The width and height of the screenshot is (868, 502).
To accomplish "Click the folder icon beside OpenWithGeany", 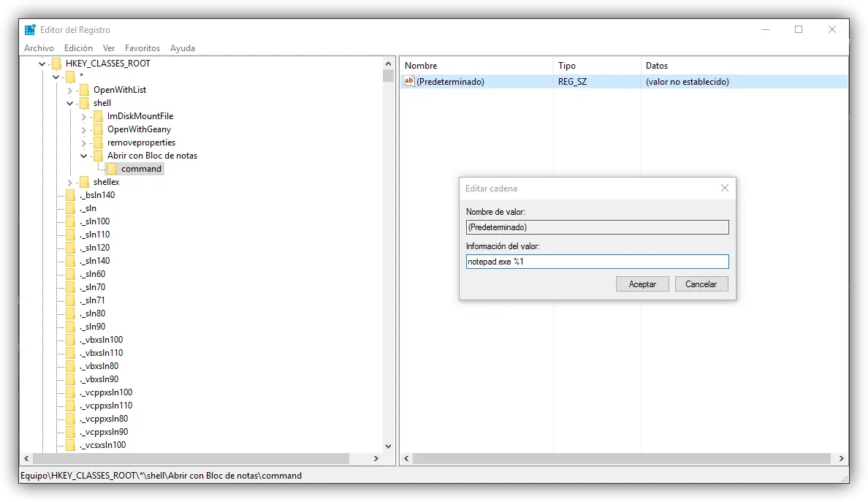I will point(98,129).
